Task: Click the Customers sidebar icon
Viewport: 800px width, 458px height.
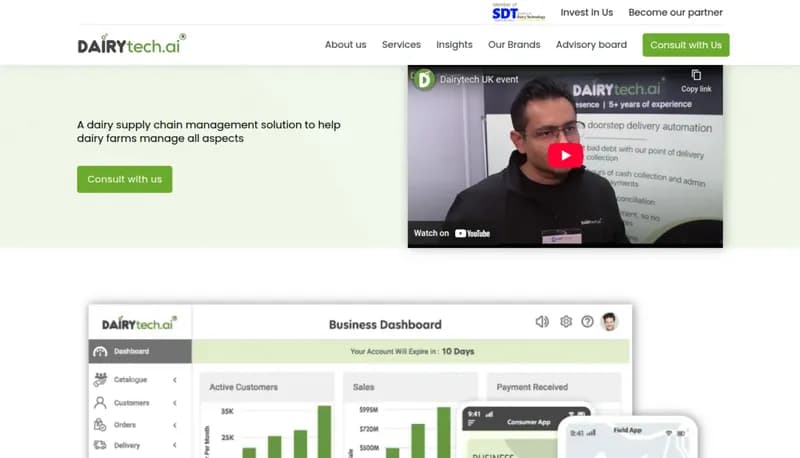Action: click(x=100, y=403)
